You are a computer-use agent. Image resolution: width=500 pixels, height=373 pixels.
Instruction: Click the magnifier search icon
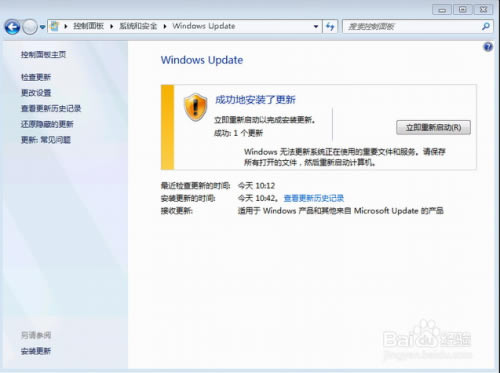(486, 26)
